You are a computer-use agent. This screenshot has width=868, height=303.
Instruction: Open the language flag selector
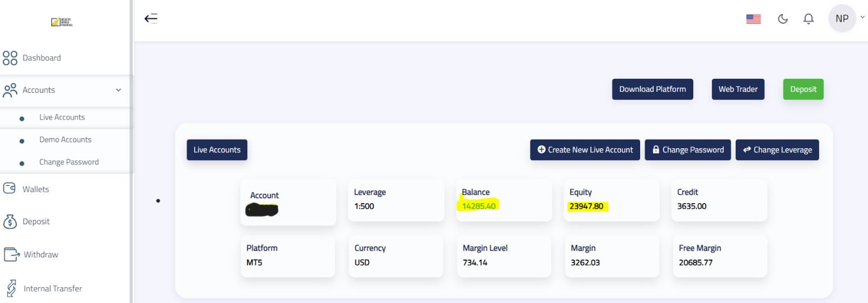(x=753, y=19)
